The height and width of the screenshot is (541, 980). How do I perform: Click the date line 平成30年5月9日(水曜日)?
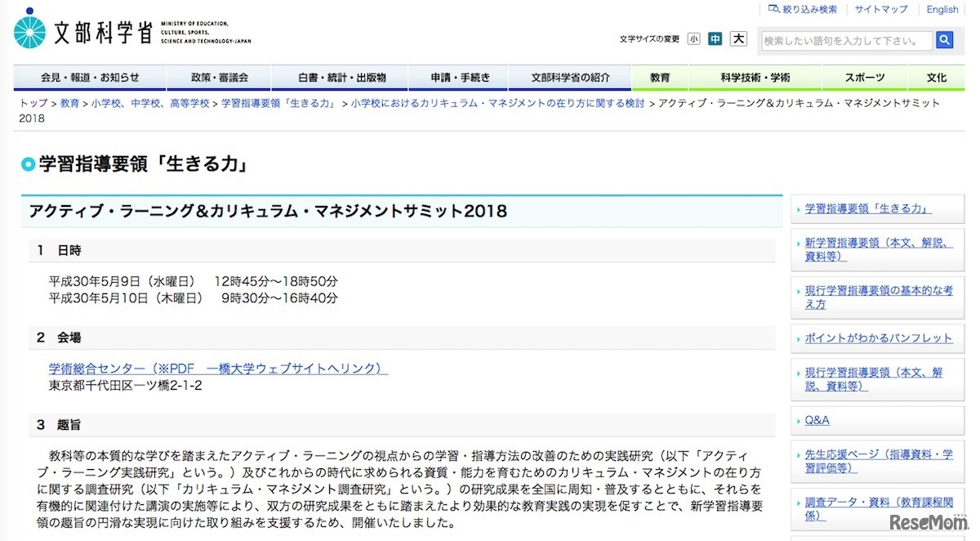[194, 281]
